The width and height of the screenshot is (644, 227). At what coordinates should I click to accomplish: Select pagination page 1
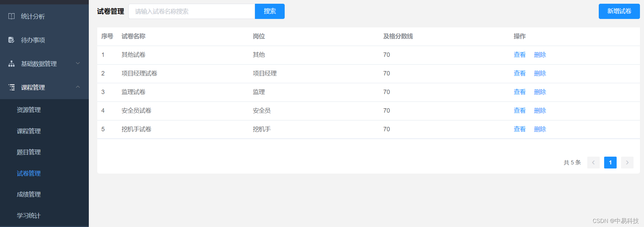click(x=610, y=162)
